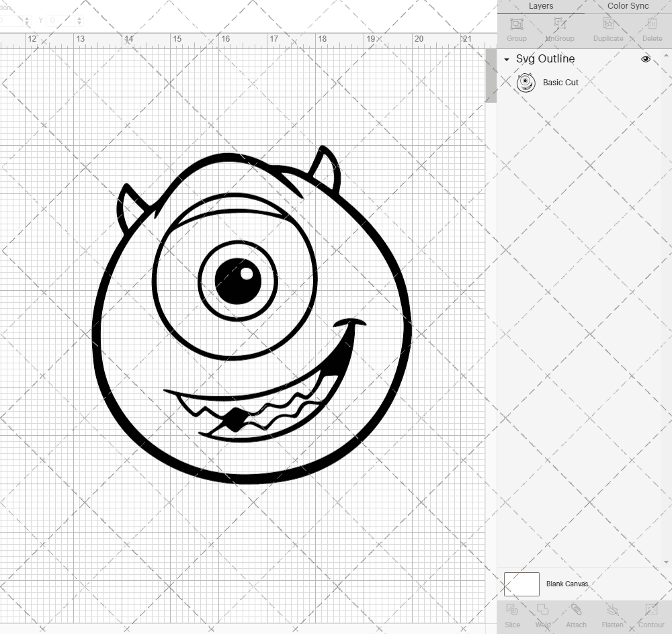Collapse the Svg Outline group
Viewport: 672px width, 634px height.
tap(507, 60)
